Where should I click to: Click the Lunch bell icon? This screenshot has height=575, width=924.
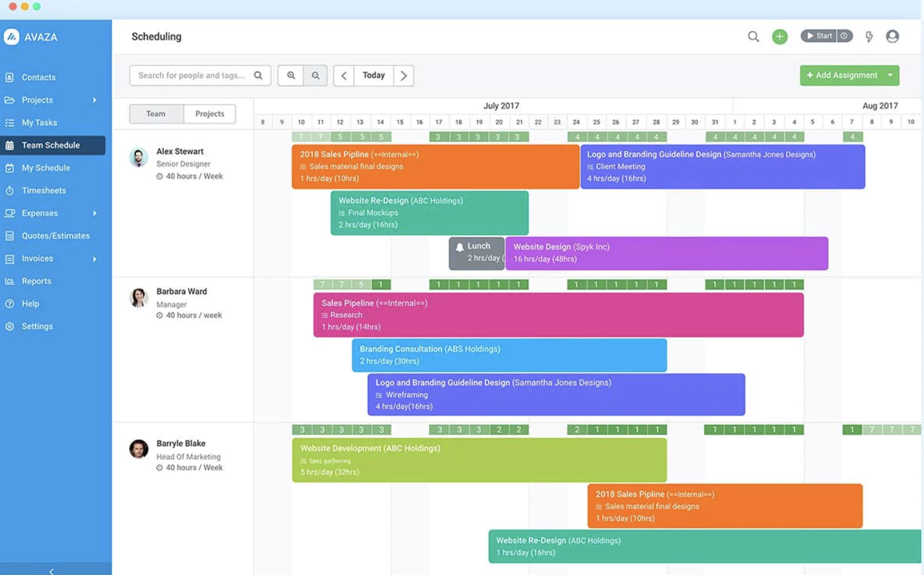459,247
